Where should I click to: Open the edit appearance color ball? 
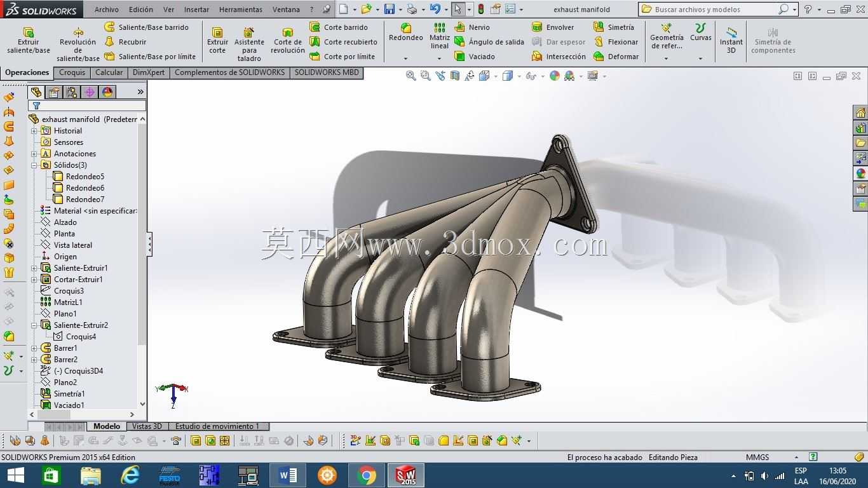(x=555, y=76)
